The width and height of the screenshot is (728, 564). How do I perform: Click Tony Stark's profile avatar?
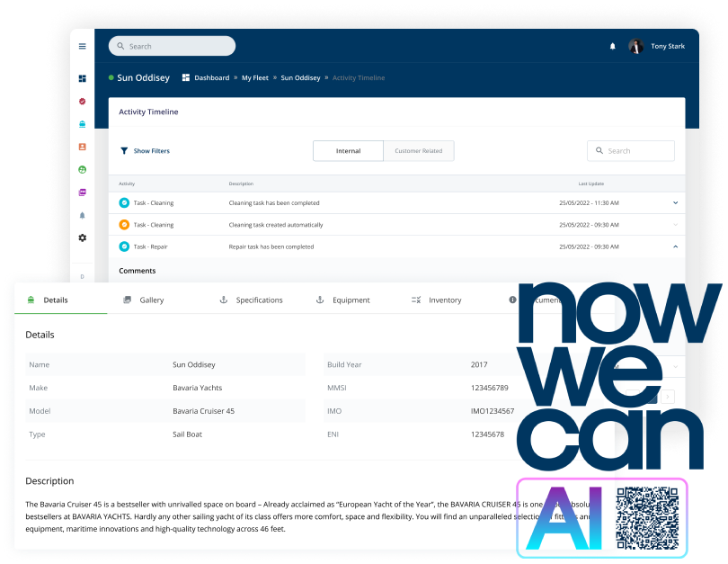[635, 46]
